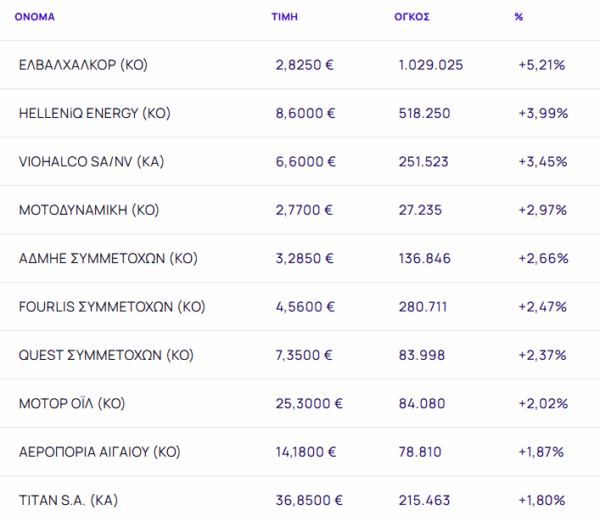Image resolution: width=600 pixels, height=522 pixels.
Task: Select the +5,21% change value
Action: pyautogui.click(x=541, y=65)
